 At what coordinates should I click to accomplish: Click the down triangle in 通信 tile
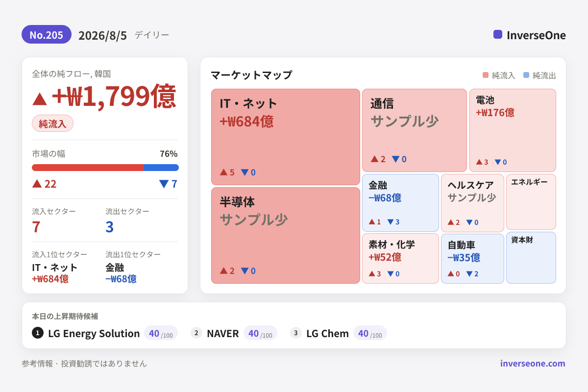click(x=395, y=159)
